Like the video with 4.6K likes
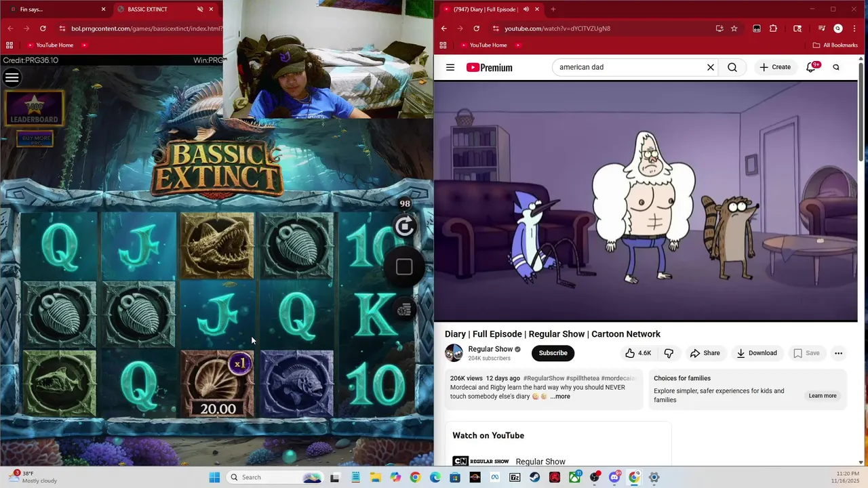This screenshot has height=488, width=868. (x=638, y=353)
